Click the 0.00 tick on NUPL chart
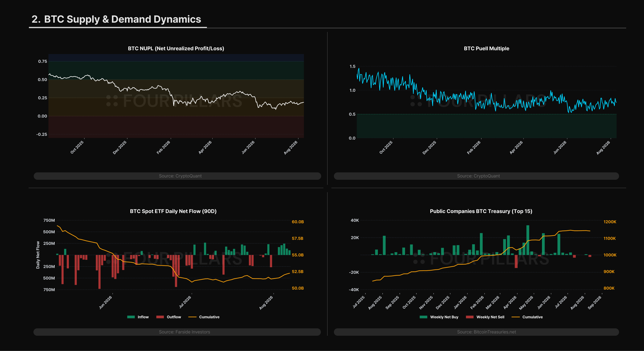This screenshot has width=644, height=351. [x=43, y=116]
